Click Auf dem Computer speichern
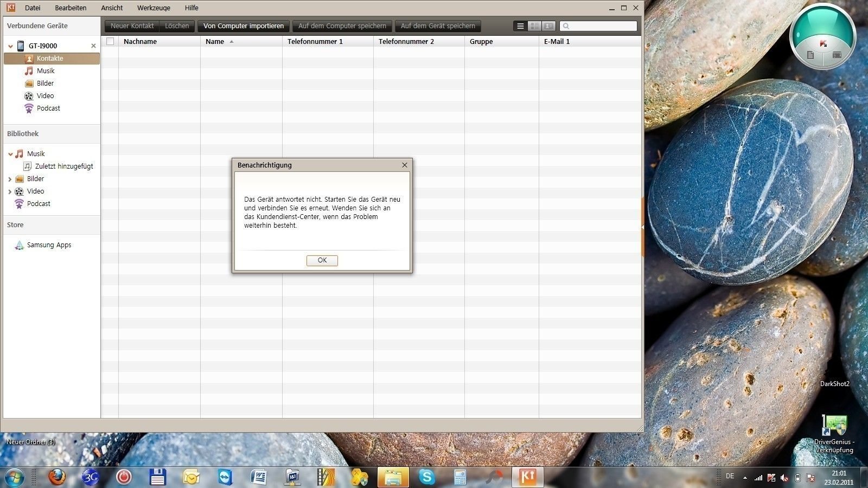868x488 pixels. point(342,26)
